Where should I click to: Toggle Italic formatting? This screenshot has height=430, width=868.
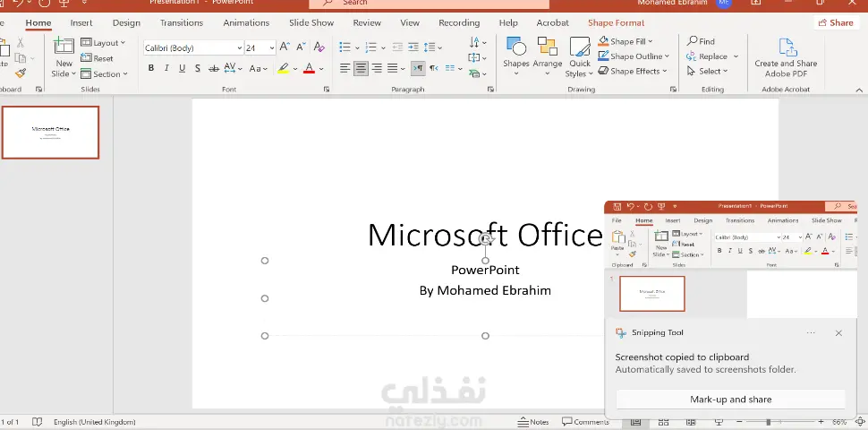click(x=166, y=69)
